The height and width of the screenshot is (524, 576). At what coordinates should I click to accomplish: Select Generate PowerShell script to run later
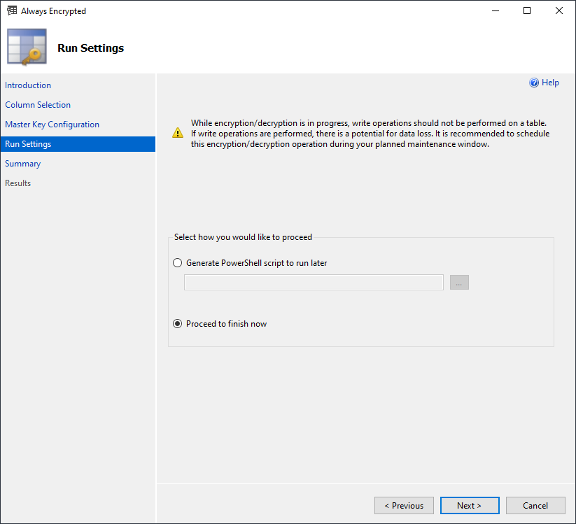click(177, 263)
